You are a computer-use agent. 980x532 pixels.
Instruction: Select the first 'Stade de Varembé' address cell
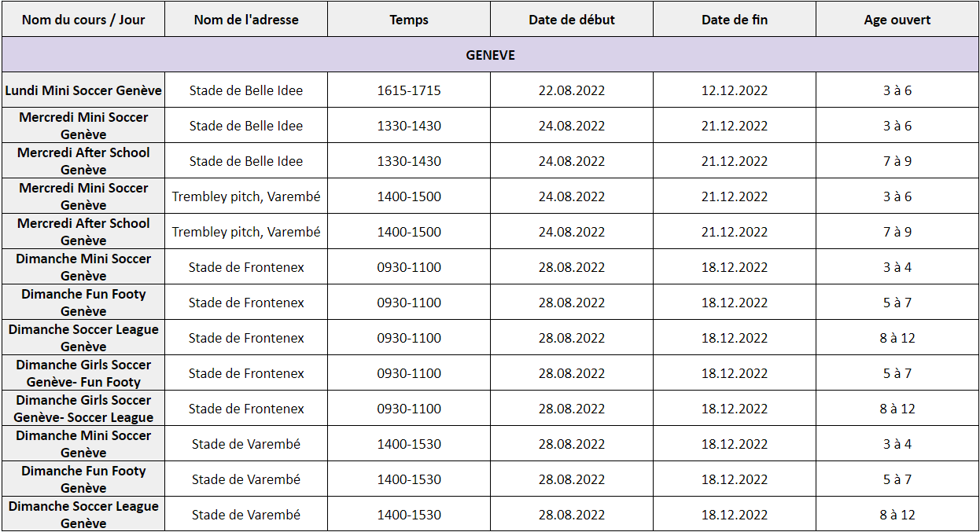(246, 444)
